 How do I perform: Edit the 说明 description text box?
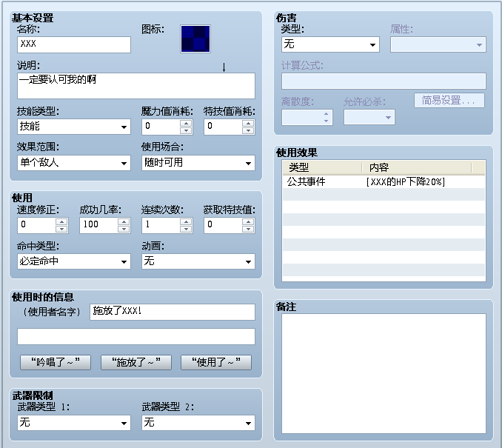[x=136, y=86]
